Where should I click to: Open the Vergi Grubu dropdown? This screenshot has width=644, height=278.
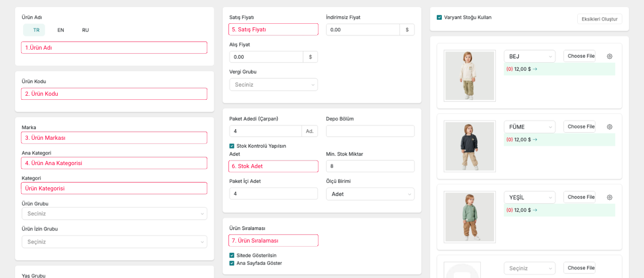coord(273,85)
